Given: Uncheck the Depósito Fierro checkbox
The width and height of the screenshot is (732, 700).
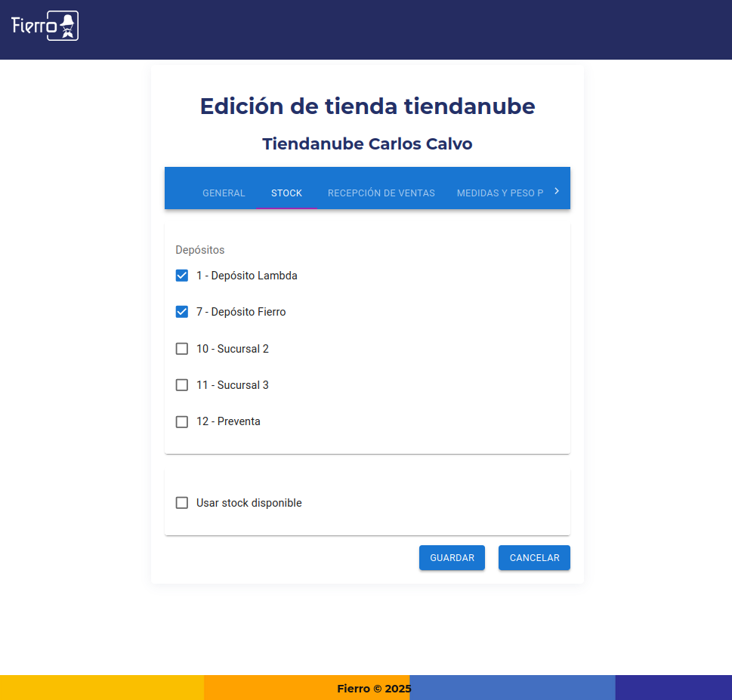Looking at the screenshot, I should 182,312.
